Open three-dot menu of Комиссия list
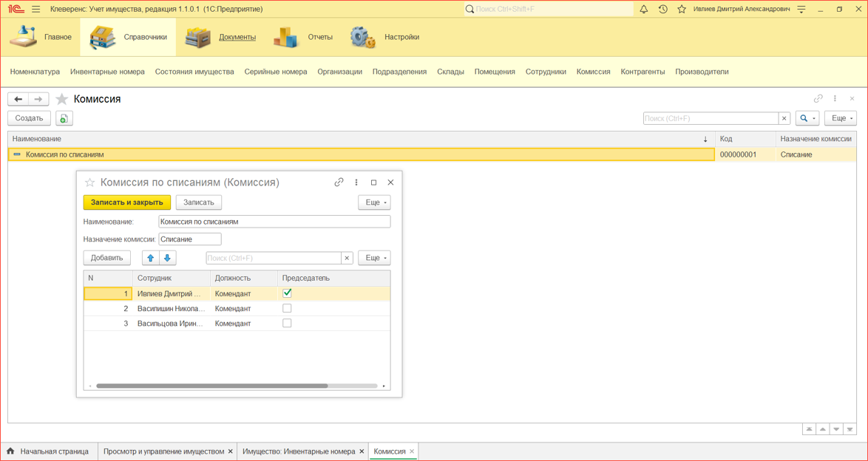868x461 pixels. (x=835, y=99)
